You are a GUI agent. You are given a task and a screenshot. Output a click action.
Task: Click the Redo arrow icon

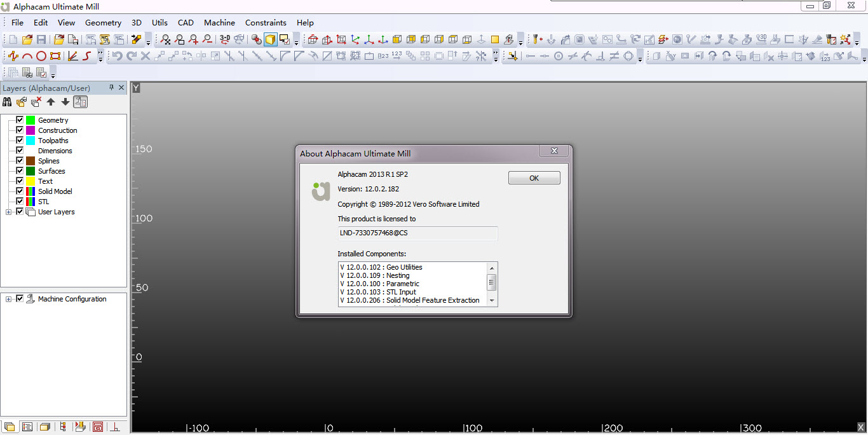[132, 56]
